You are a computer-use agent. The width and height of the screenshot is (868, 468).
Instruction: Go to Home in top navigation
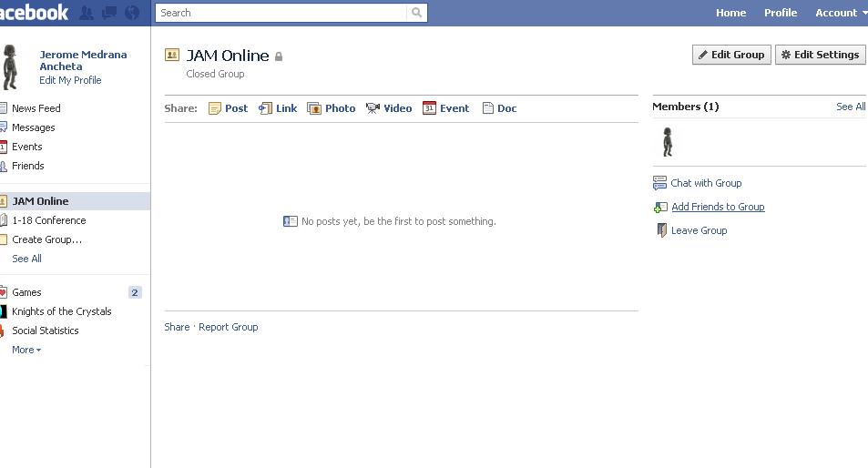click(730, 13)
